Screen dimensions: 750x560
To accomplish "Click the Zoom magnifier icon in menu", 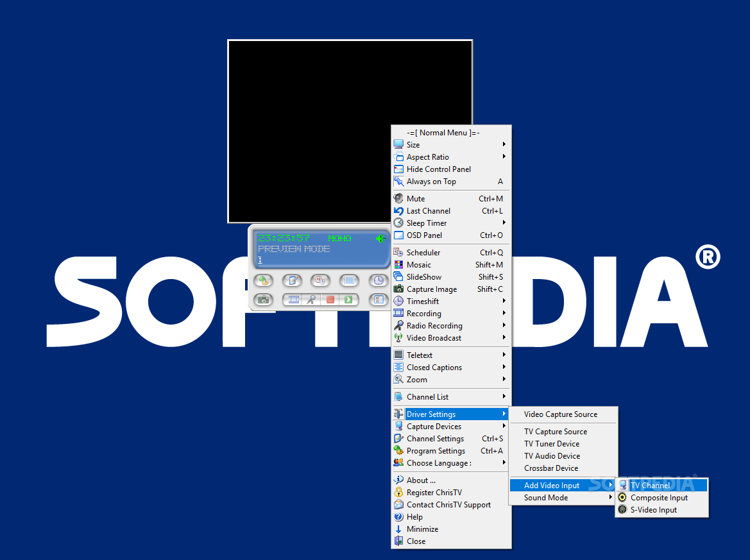I will pos(398,380).
